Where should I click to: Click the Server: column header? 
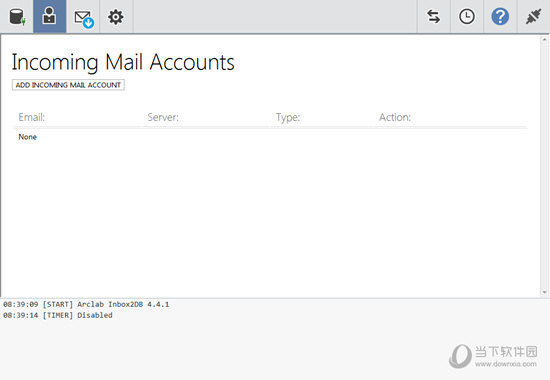(x=163, y=117)
